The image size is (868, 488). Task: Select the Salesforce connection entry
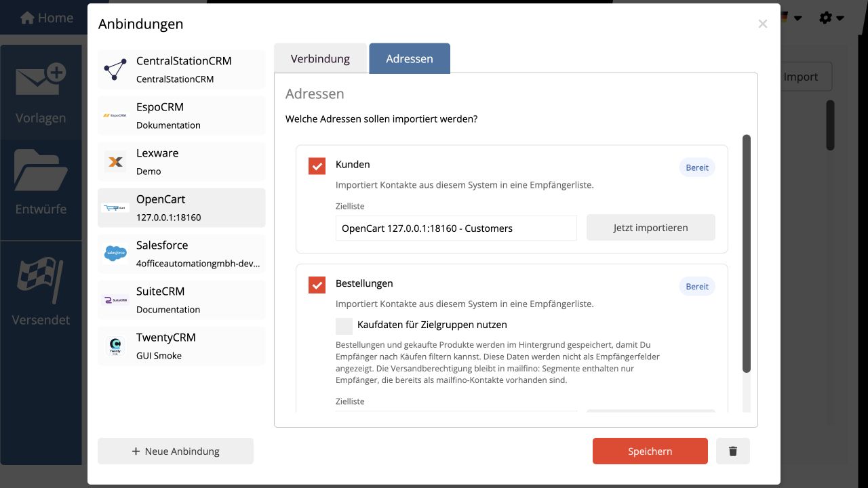182,253
